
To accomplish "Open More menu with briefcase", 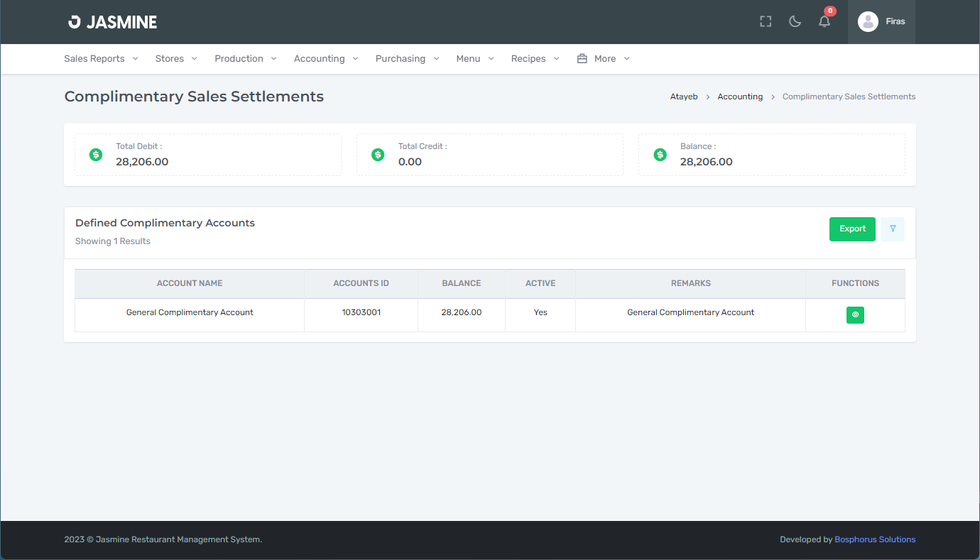I will pyautogui.click(x=604, y=59).
